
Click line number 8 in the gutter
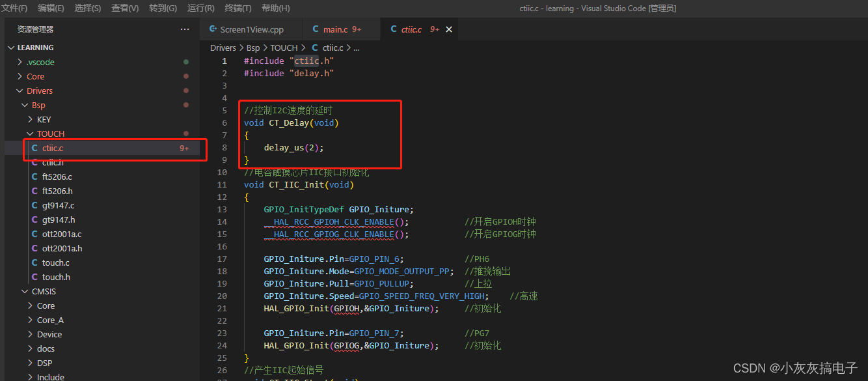pos(224,147)
